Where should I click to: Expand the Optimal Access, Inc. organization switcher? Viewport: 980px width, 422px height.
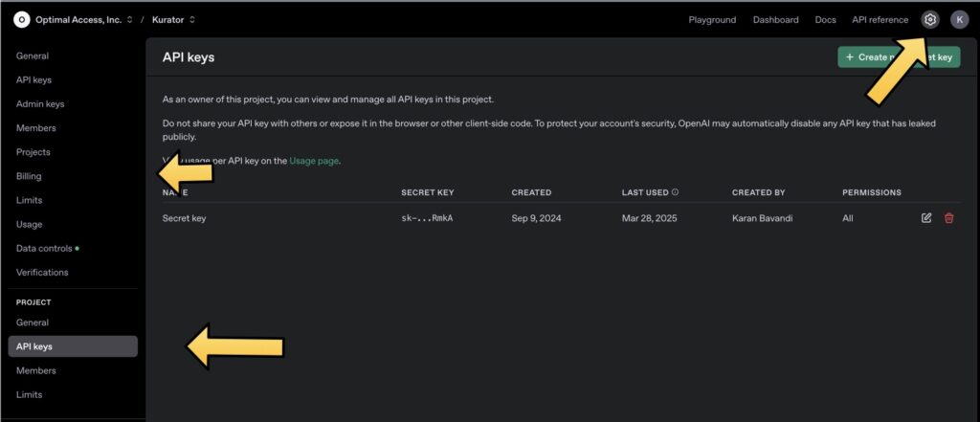tap(84, 20)
